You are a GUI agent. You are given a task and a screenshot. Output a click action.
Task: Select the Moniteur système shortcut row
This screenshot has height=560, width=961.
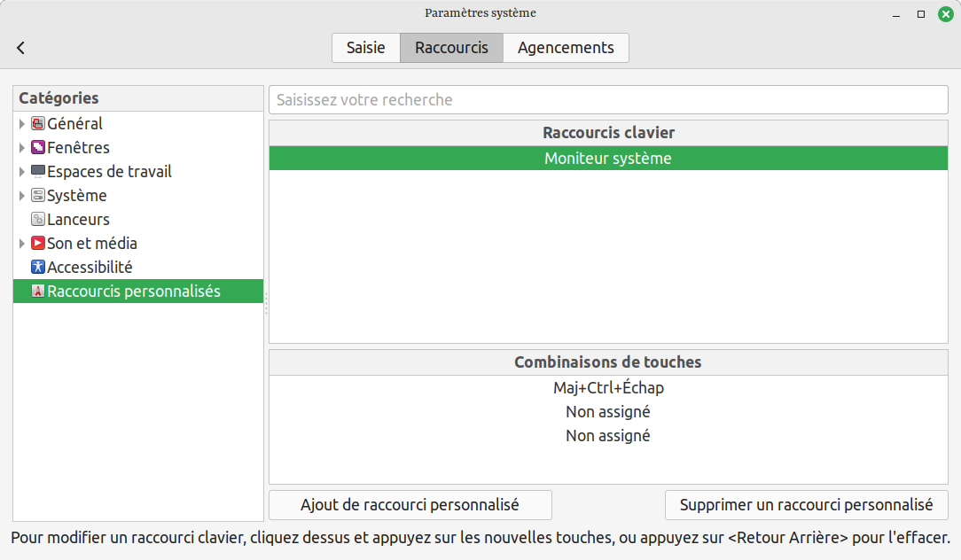click(x=608, y=159)
